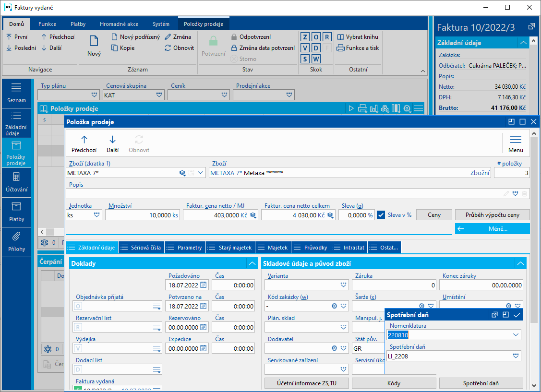541x392 pixels.
Task: Click the play icon in Položky prodeje header
Action: click(351, 108)
